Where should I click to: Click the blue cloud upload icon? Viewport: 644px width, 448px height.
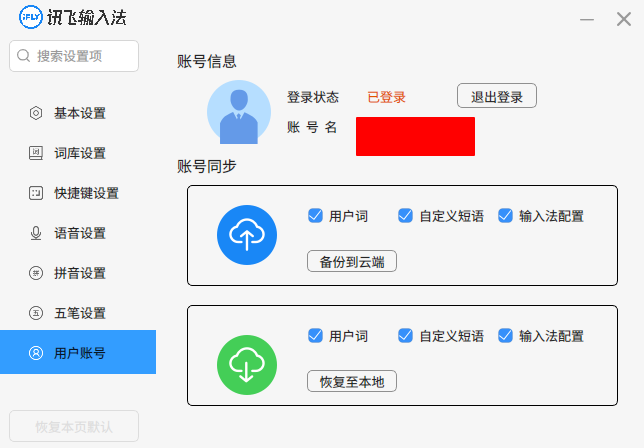click(247, 235)
